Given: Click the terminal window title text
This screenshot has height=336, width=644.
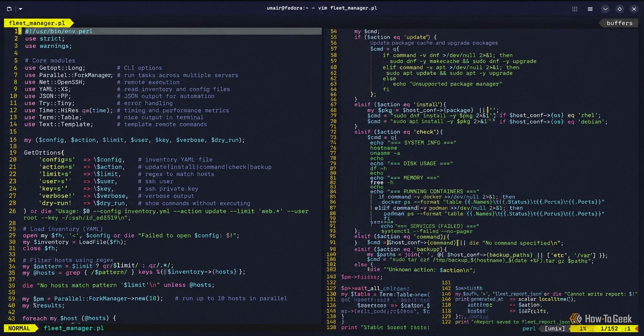Looking at the screenshot, I should click(x=322, y=8).
